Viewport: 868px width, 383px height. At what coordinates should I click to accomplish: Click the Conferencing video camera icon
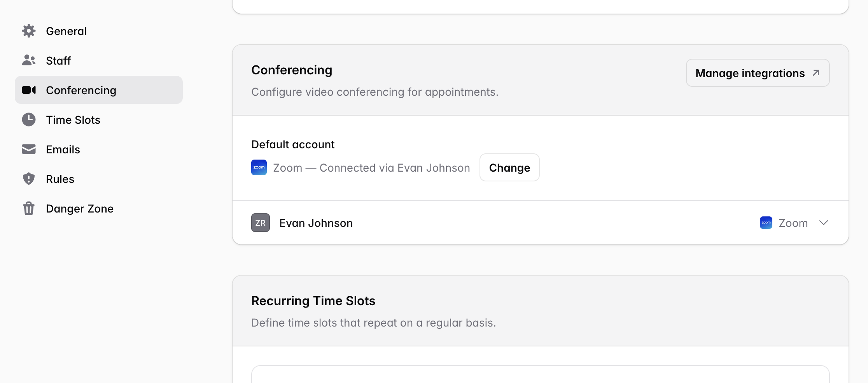click(29, 90)
